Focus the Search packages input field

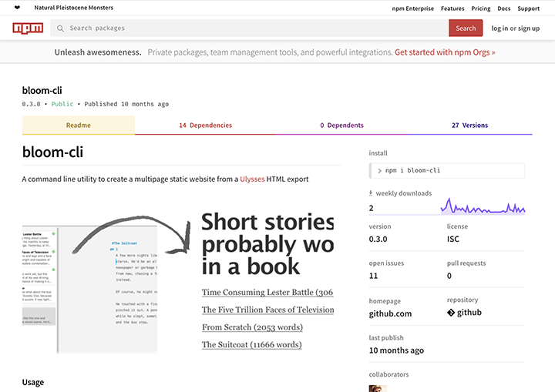[x=250, y=28]
